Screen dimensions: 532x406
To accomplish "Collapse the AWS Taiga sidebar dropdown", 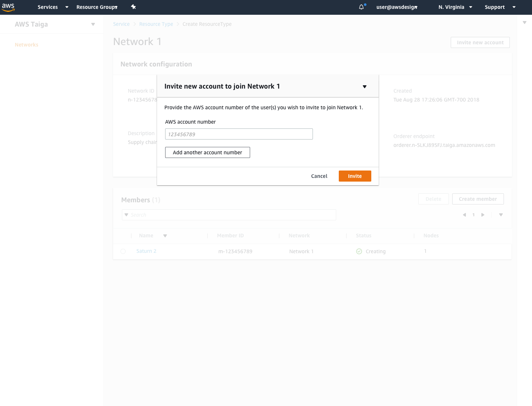I will click(x=93, y=24).
